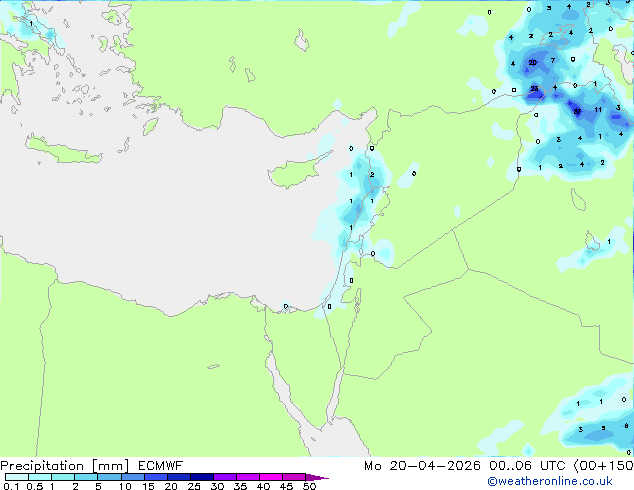
Task: Click the legend label '0.1'
Action: [11, 486]
